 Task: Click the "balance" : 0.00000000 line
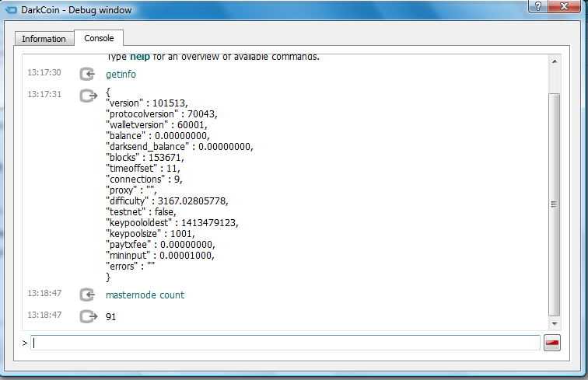[x=158, y=136]
